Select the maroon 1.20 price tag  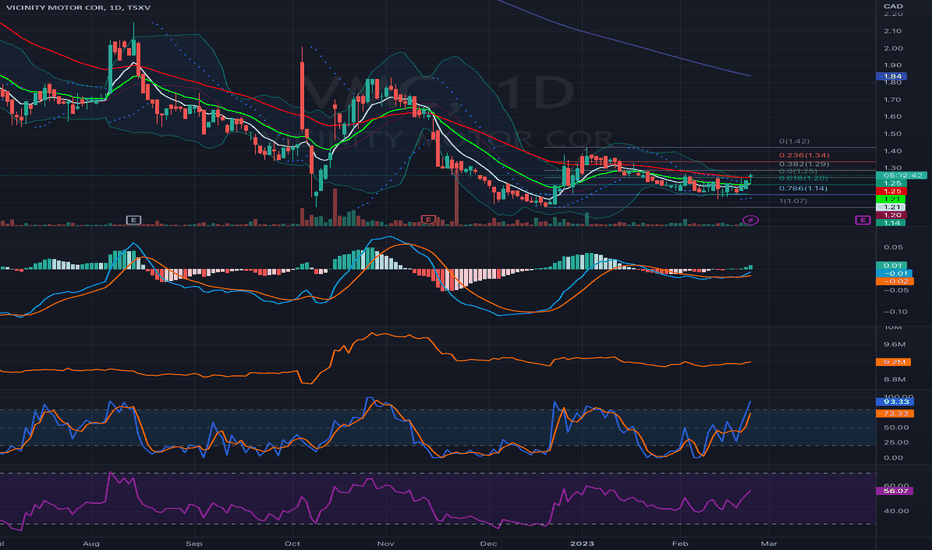click(892, 215)
